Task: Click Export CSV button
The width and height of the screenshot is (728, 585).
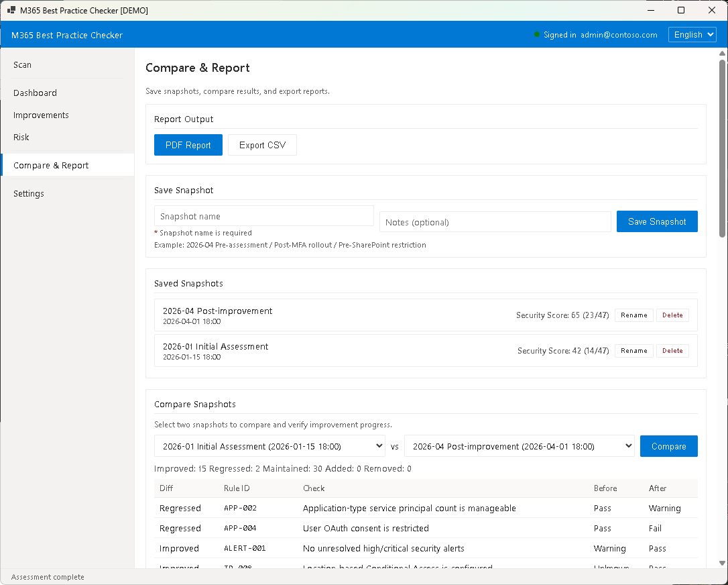Action: pyautogui.click(x=262, y=145)
